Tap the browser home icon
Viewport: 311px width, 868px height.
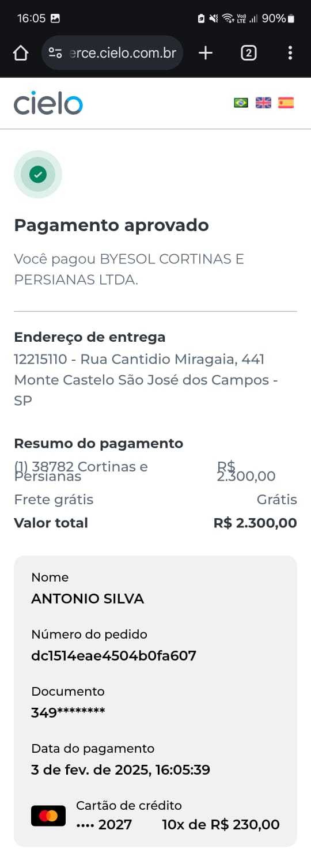21,53
